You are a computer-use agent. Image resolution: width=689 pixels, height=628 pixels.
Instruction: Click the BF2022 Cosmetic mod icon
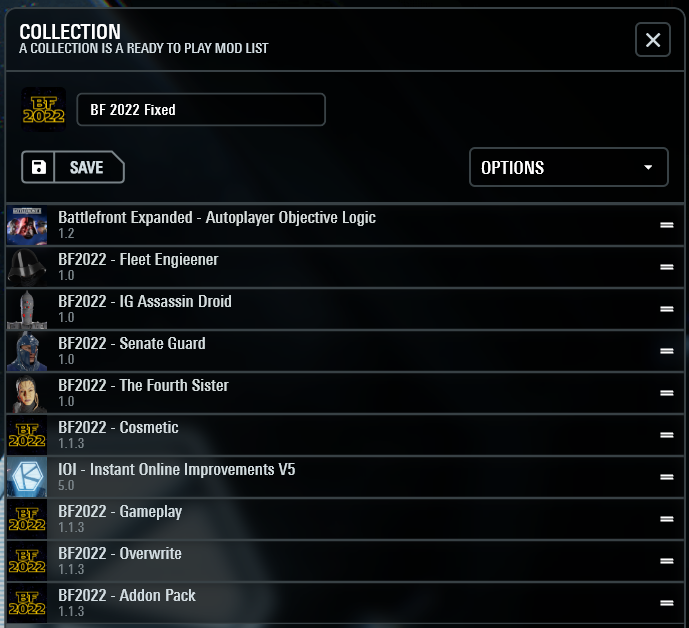27,435
